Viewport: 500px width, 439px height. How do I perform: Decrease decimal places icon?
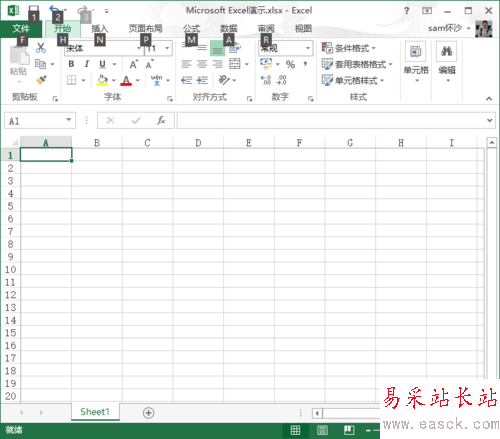coord(282,80)
